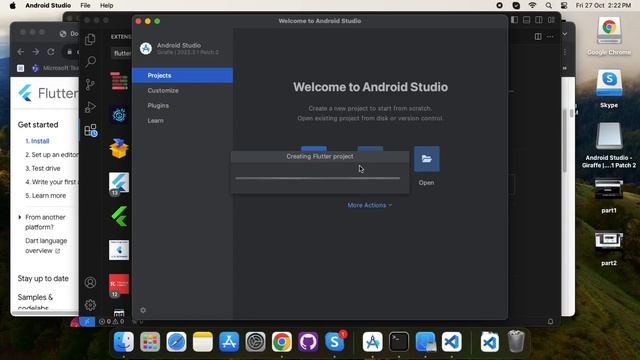Click VS Code split editor icon
Screen dimensions: 640x360
click(x=538, y=37)
